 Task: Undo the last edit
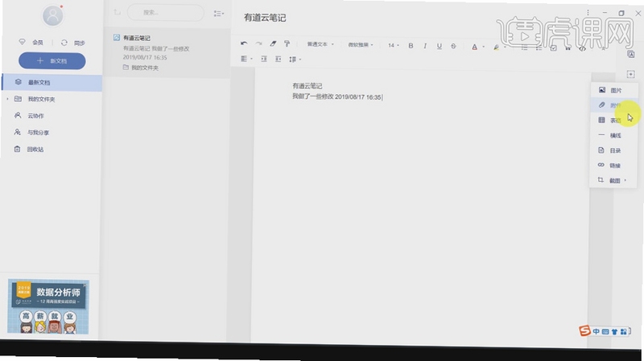click(x=244, y=43)
